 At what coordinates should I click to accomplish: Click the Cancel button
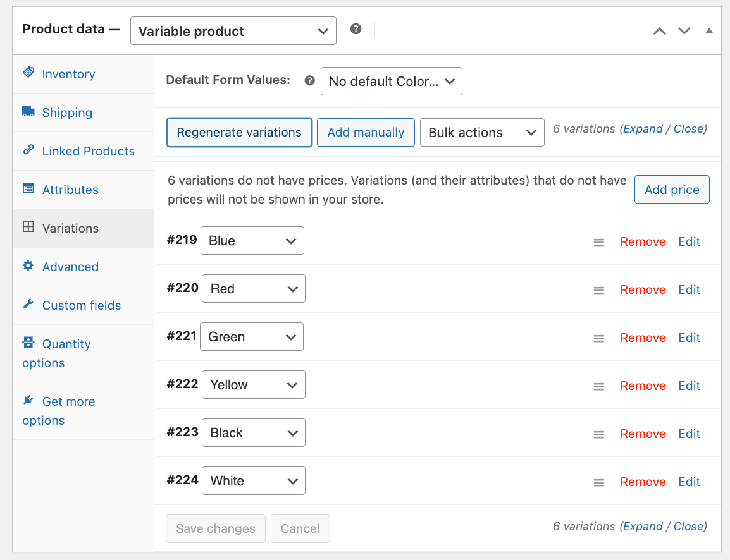(300, 528)
